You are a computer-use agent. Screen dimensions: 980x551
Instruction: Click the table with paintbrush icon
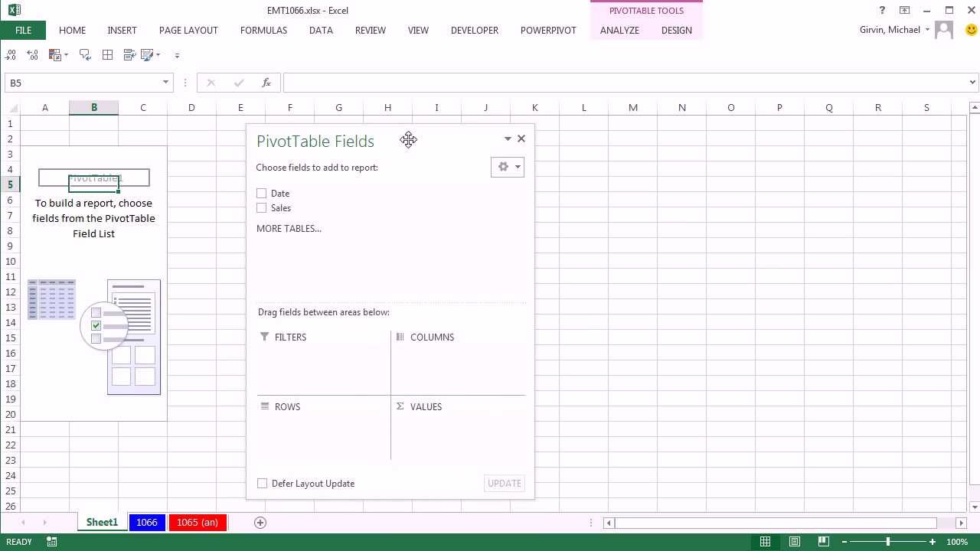point(147,55)
